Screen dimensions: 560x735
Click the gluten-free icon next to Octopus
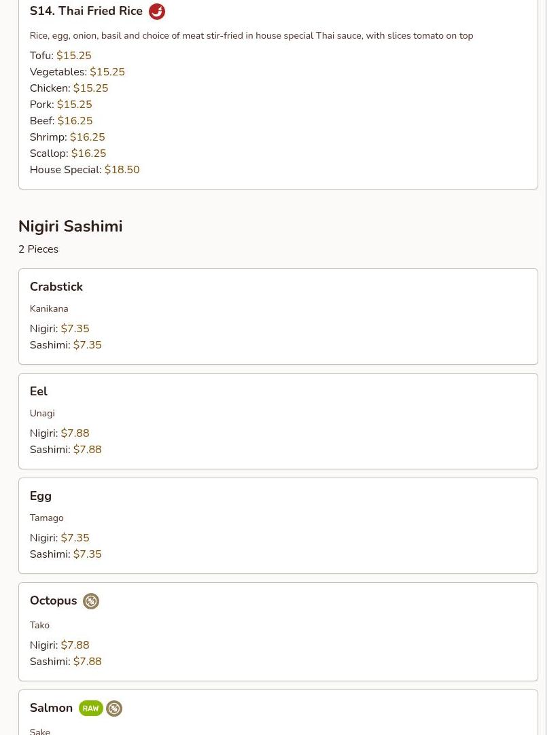coord(91,601)
